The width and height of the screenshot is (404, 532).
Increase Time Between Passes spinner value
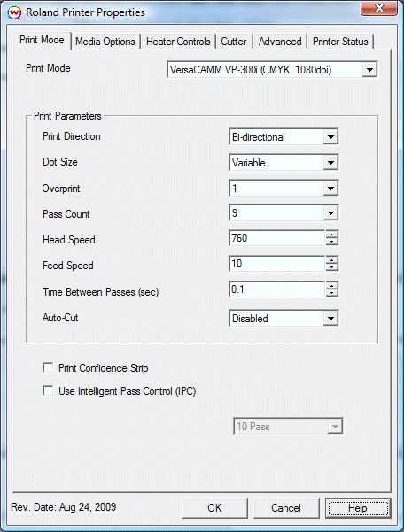tap(331, 286)
